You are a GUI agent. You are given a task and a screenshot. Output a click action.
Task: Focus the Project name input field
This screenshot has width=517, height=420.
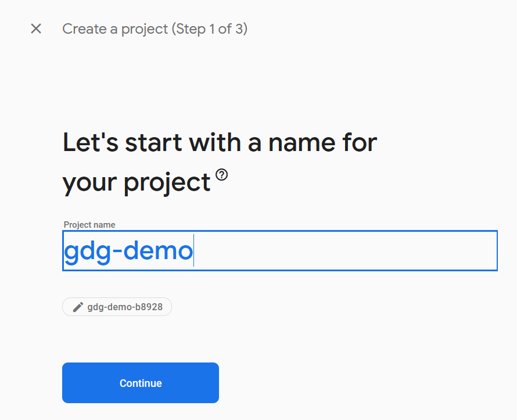coord(279,250)
